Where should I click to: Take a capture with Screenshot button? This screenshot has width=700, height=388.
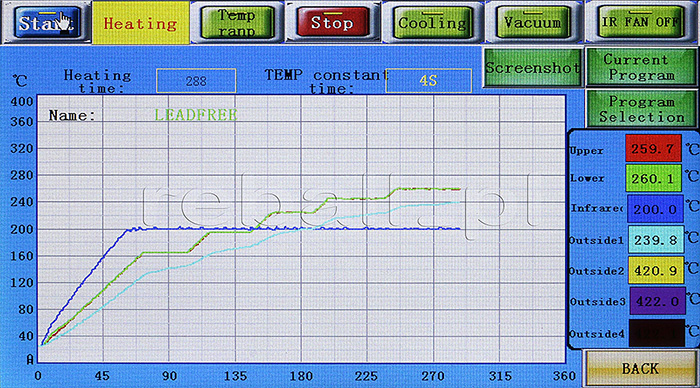(533, 67)
